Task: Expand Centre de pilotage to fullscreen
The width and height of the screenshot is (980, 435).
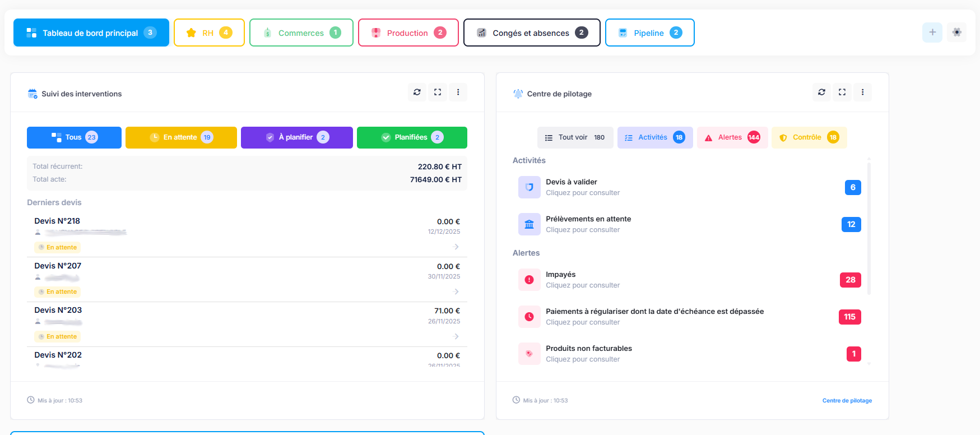Action: coord(842,92)
